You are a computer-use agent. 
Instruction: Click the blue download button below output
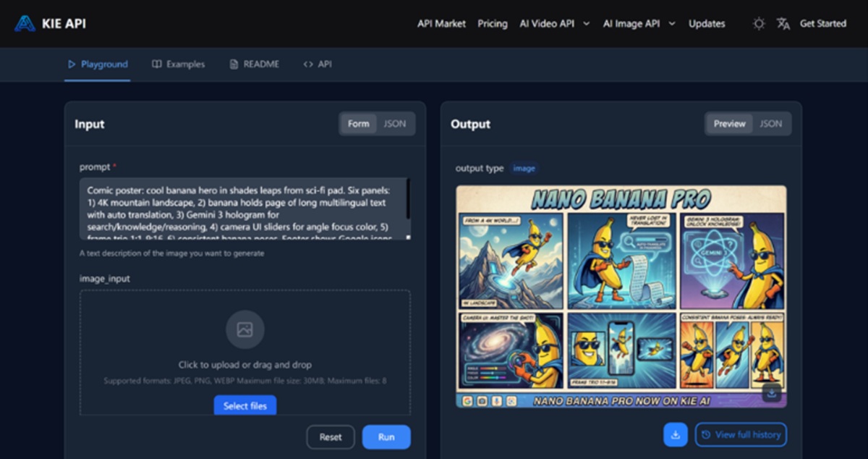point(676,434)
